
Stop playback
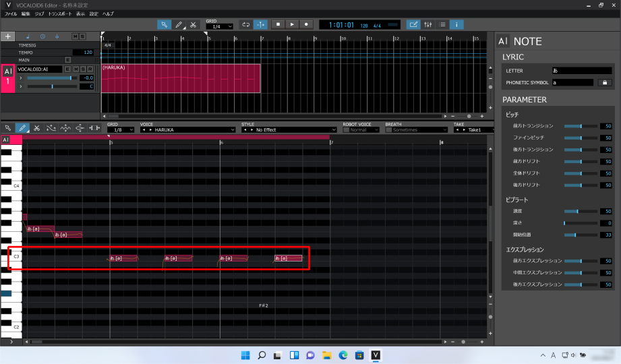(278, 24)
